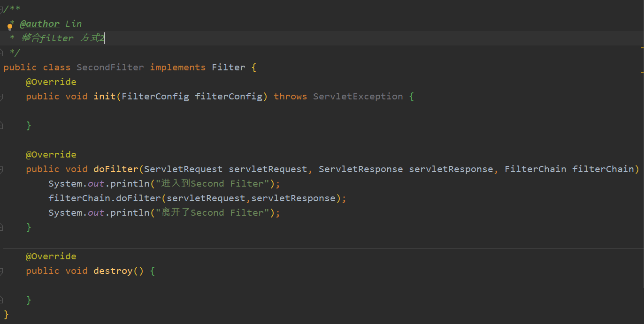
Task: Click the ServletRequest parameter type
Action: point(184,169)
